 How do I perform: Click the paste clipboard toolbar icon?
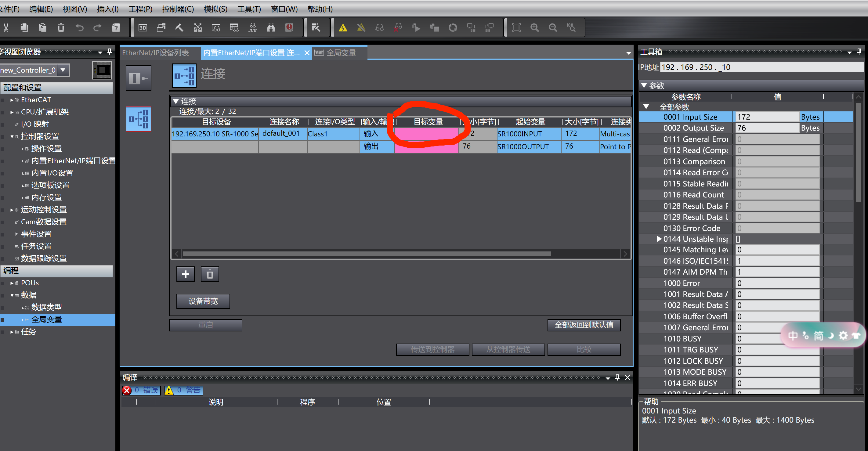click(42, 28)
